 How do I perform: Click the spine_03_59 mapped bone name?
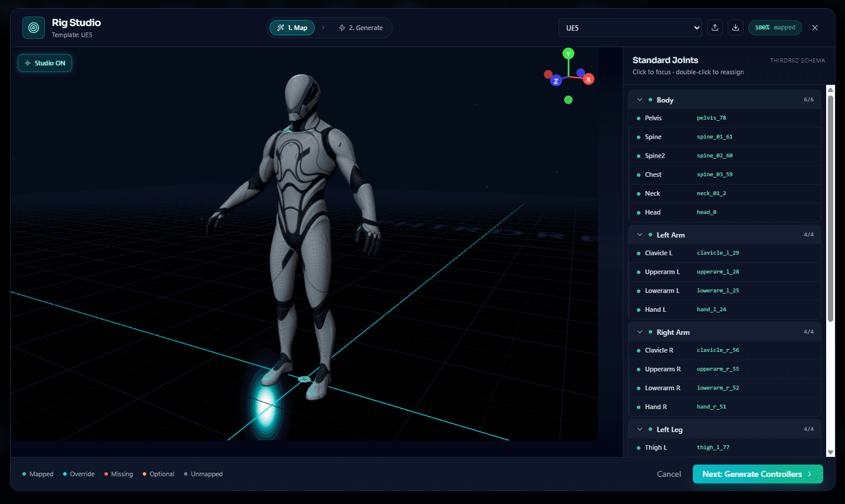[x=715, y=174]
